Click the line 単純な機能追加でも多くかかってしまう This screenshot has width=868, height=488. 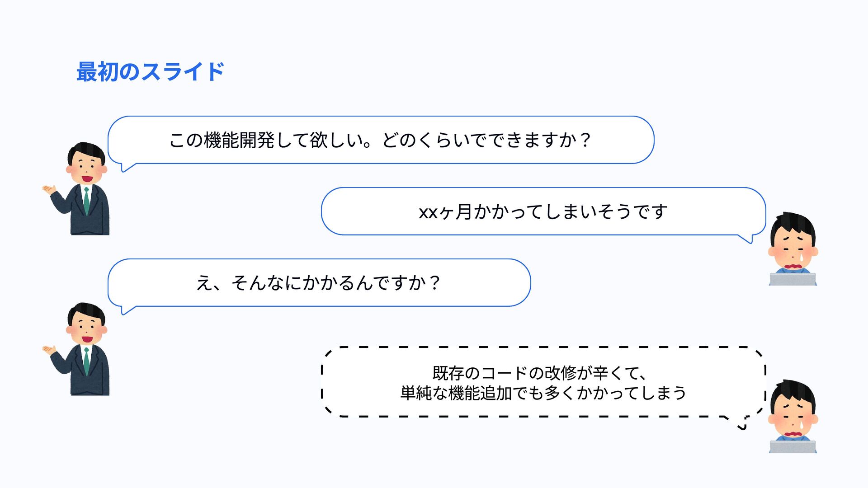pos(543,393)
